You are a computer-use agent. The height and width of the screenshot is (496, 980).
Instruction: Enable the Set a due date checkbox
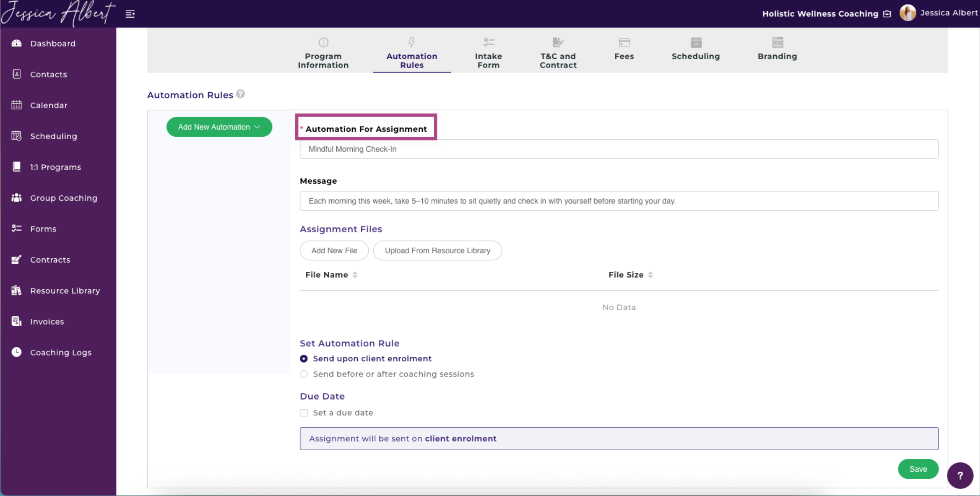304,413
